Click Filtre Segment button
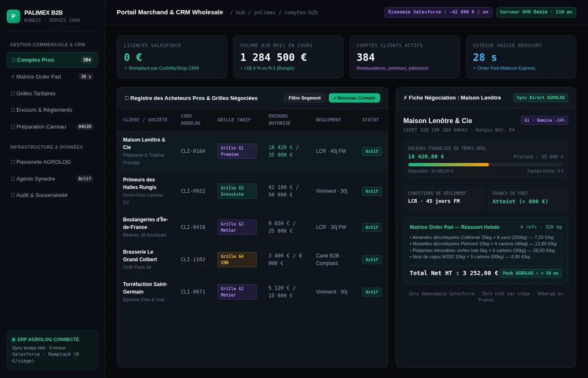The height and width of the screenshot is (378, 588). coord(304,98)
